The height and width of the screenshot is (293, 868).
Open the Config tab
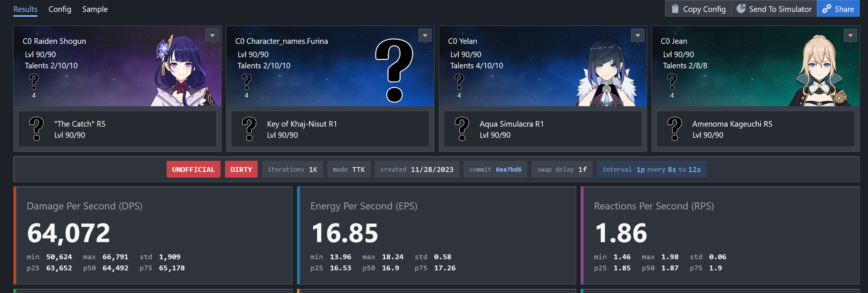(x=60, y=9)
